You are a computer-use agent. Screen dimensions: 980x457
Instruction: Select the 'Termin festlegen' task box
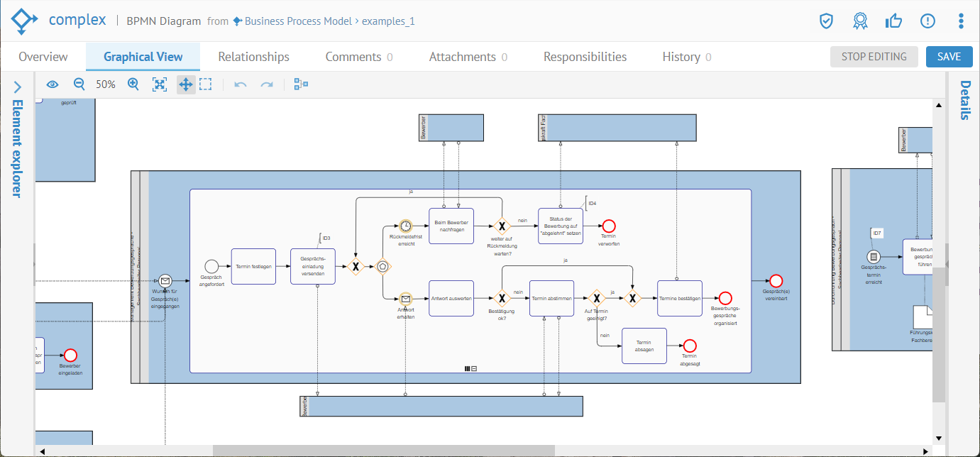click(253, 266)
